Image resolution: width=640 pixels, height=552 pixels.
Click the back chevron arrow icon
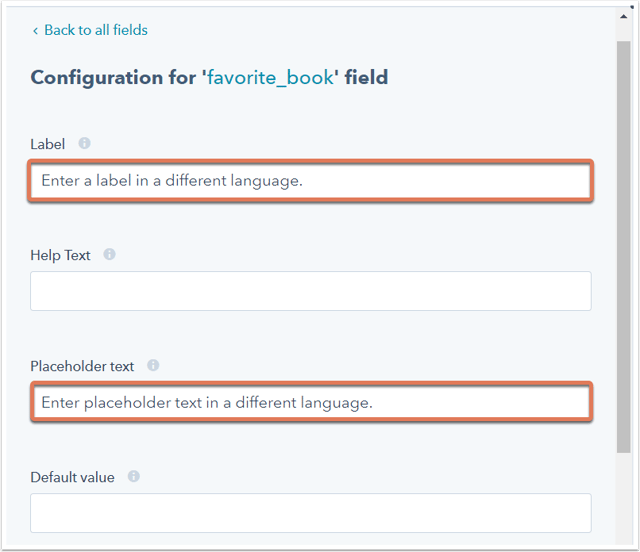point(36,31)
